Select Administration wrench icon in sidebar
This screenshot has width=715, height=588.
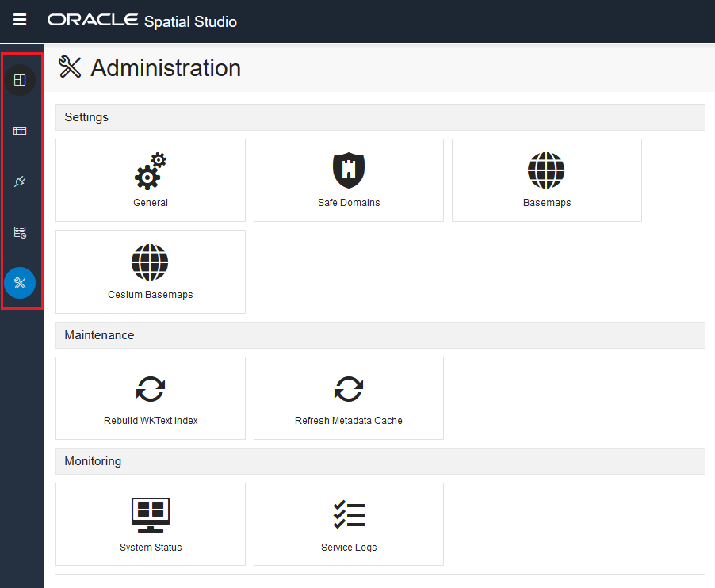(x=20, y=283)
